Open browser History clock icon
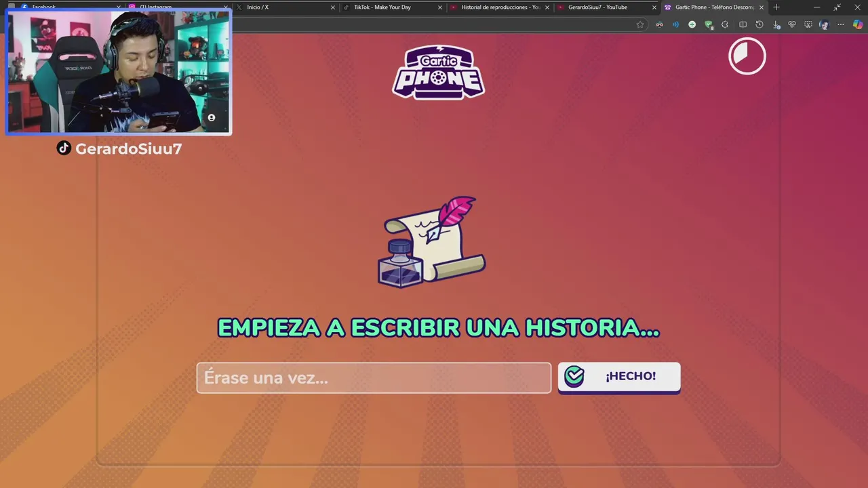 (759, 24)
